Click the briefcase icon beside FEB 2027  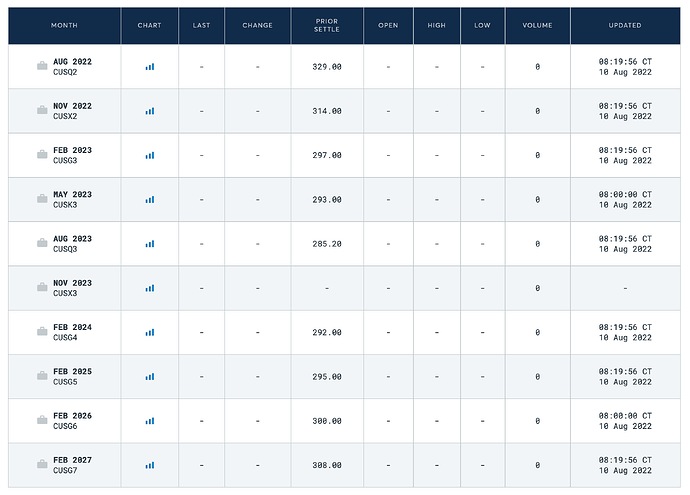[x=42, y=464]
